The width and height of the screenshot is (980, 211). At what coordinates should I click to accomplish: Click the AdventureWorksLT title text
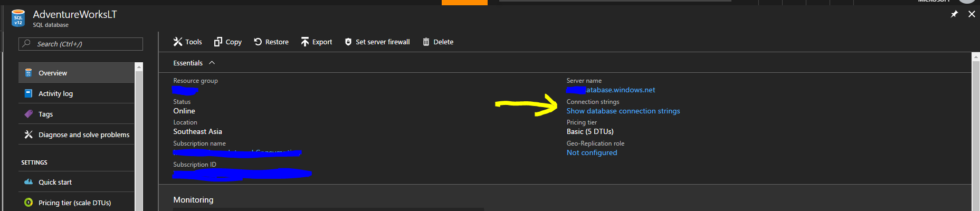(x=75, y=14)
